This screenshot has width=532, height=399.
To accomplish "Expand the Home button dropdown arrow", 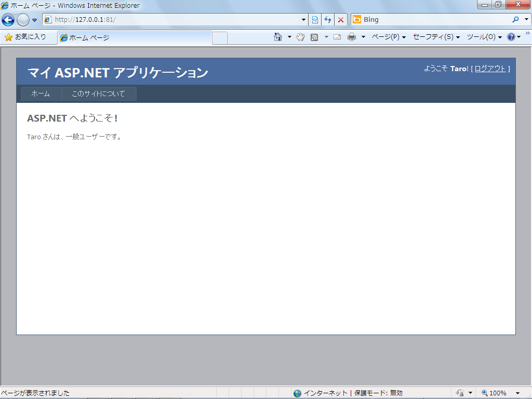I will click(289, 37).
